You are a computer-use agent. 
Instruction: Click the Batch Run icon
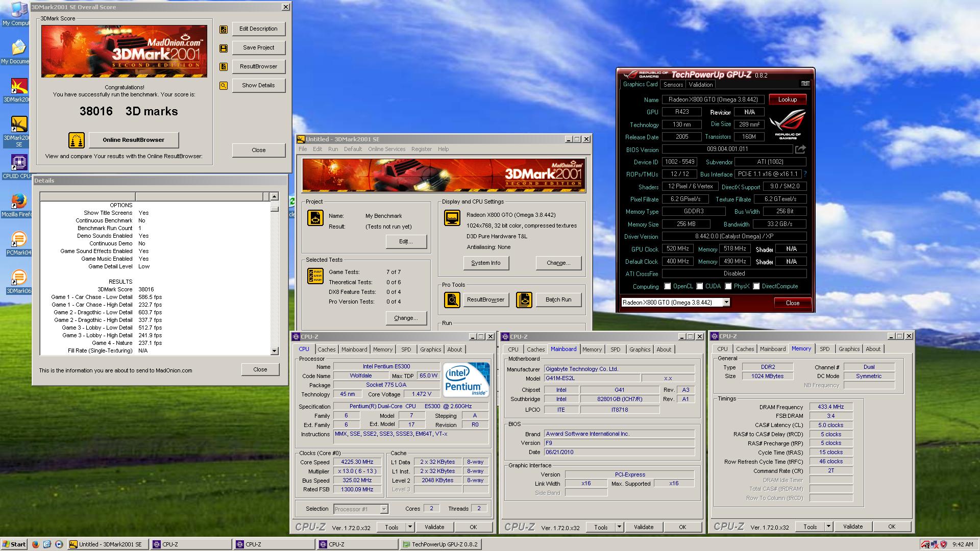coord(524,300)
